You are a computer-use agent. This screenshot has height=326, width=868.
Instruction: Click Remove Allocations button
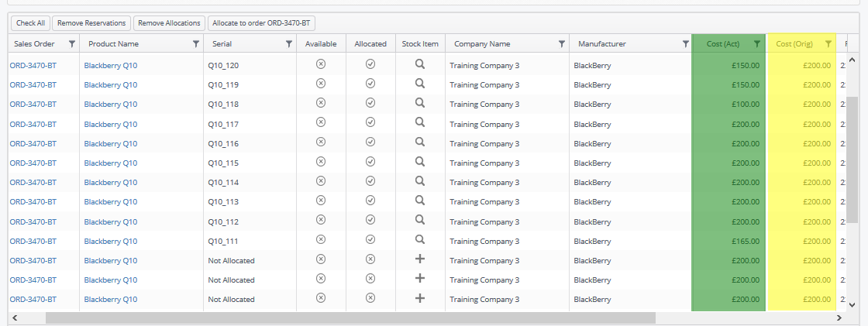pyautogui.click(x=170, y=23)
